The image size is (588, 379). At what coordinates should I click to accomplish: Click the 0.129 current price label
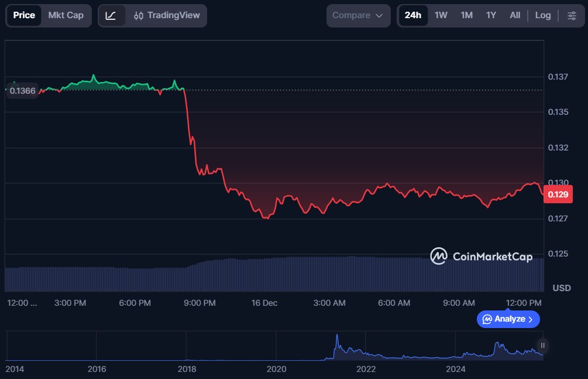(558, 194)
